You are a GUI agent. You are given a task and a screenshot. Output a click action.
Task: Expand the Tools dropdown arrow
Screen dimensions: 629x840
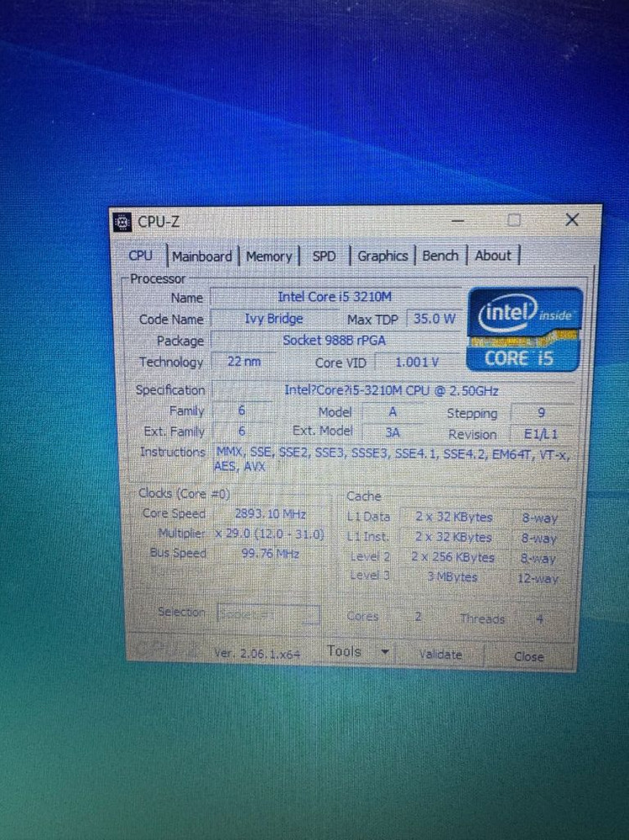384,652
